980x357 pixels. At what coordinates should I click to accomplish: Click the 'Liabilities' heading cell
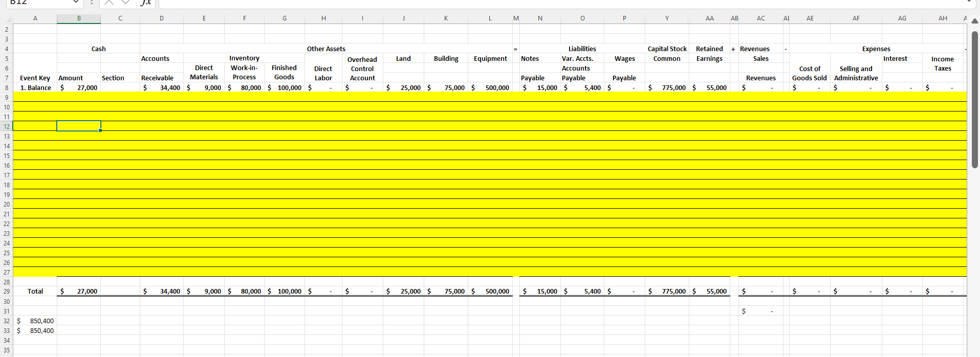coord(582,49)
